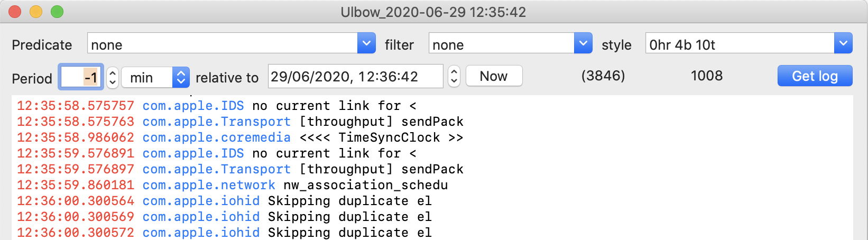Click the 12:35:58.575757 com.apple.IDS log entry
This screenshot has height=240, width=868.
click(x=216, y=106)
